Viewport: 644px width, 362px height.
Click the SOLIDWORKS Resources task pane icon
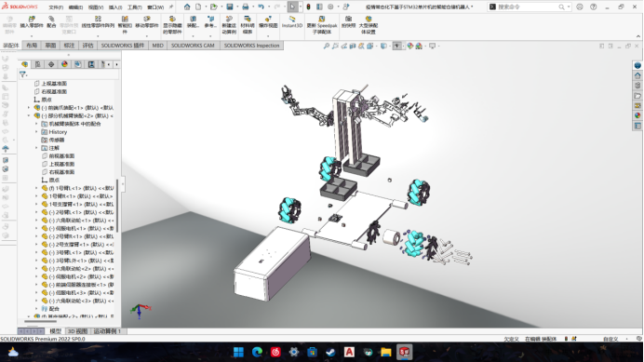[637, 75]
